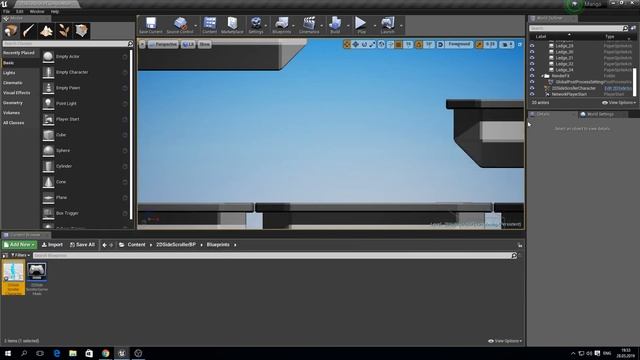Click the Empty Actor icon
Screen dimensions: 640x360
[48, 56]
